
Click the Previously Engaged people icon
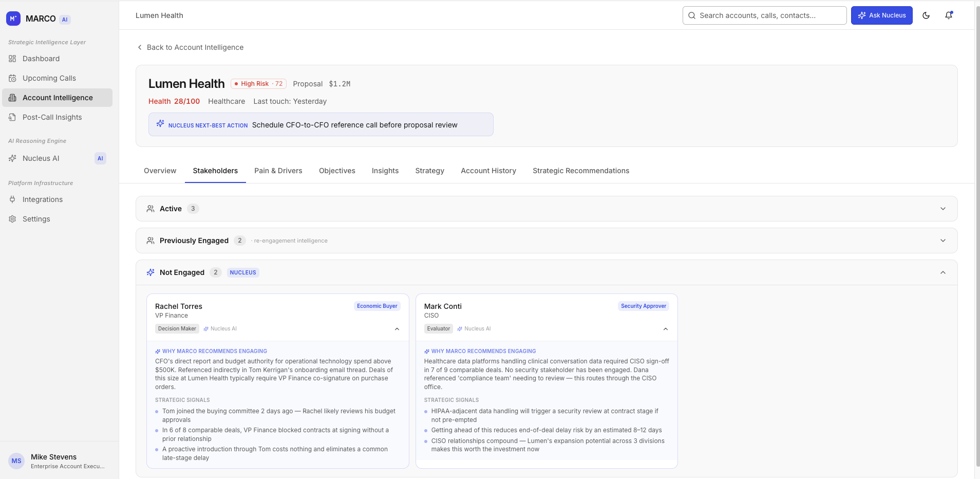point(150,241)
